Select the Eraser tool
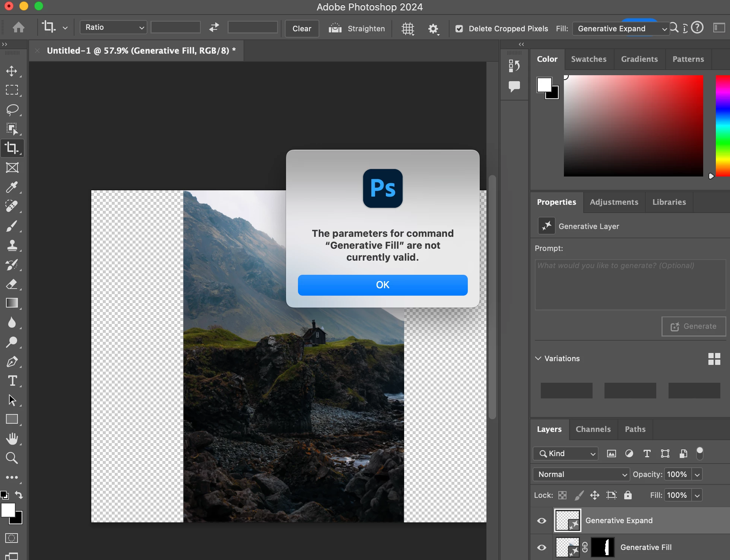 [x=12, y=284]
